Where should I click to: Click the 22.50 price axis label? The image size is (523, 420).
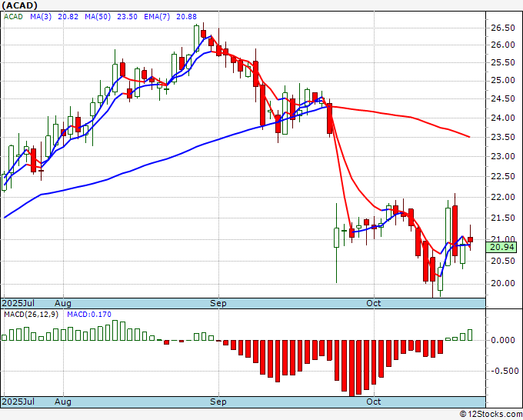[503, 176]
